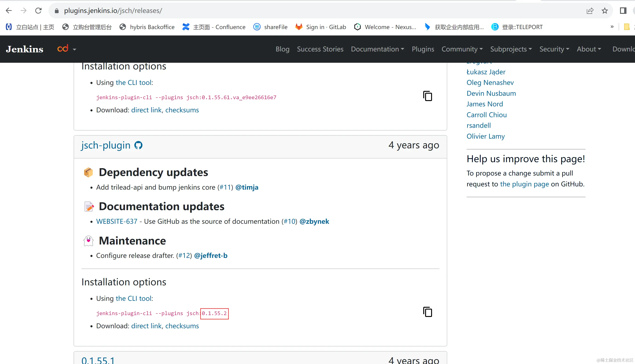Open direct link download for 0.1.55.2
The image size is (635, 364).
[146, 326]
